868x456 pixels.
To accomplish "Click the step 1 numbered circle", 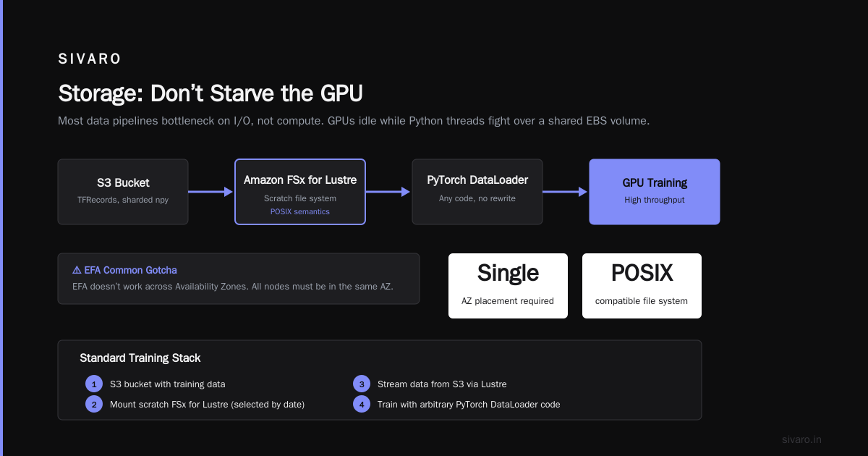I will click(x=94, y=384).
